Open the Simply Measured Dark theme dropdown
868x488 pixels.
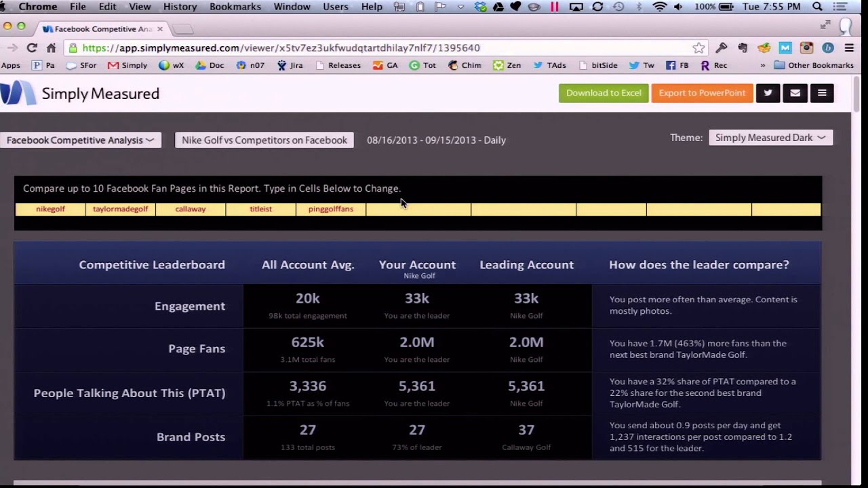pyautogui.click(x=770, y=138)
